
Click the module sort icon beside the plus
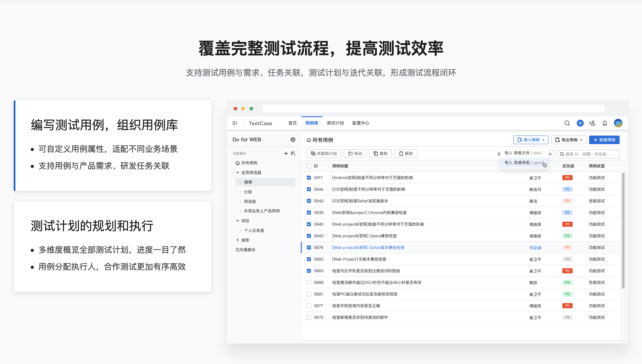293,153
